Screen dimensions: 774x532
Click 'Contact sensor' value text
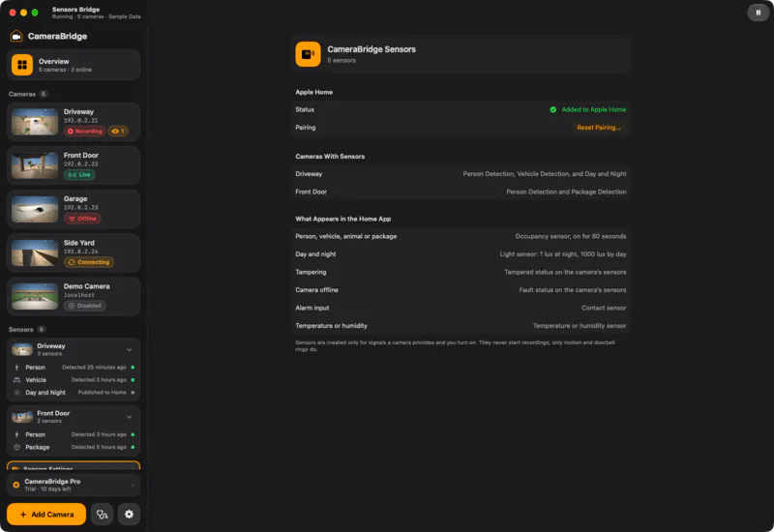(604, 308)
